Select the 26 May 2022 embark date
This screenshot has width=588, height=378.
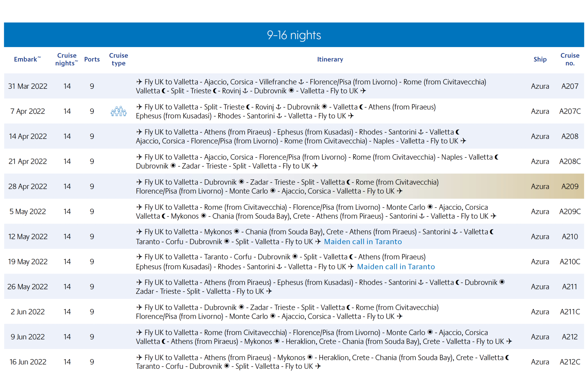point(28,286)
